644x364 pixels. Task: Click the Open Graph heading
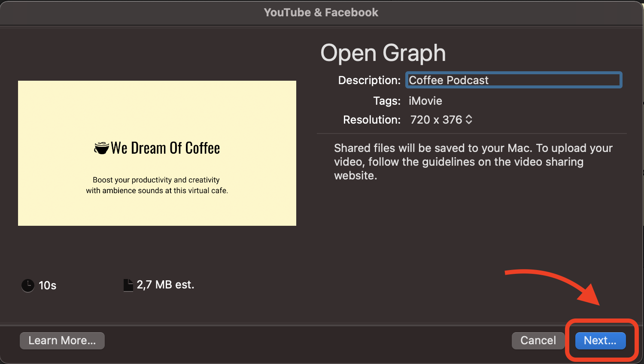pos(383,53)
